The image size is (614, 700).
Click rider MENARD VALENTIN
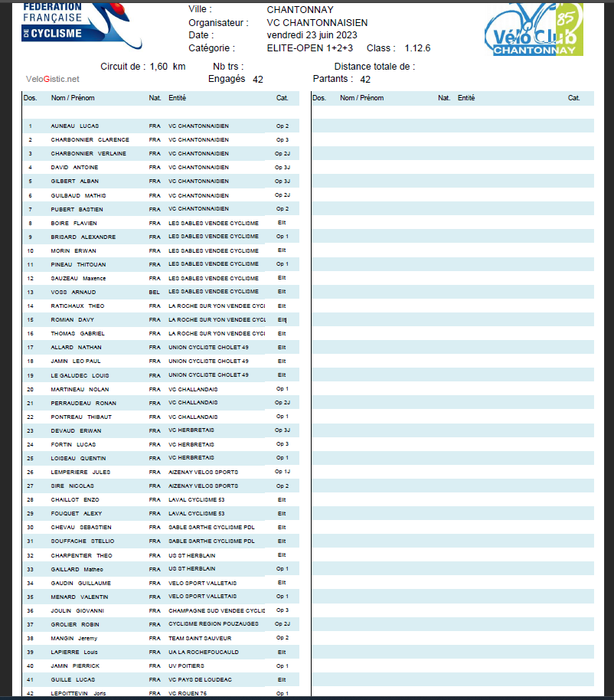pos(80,597)
